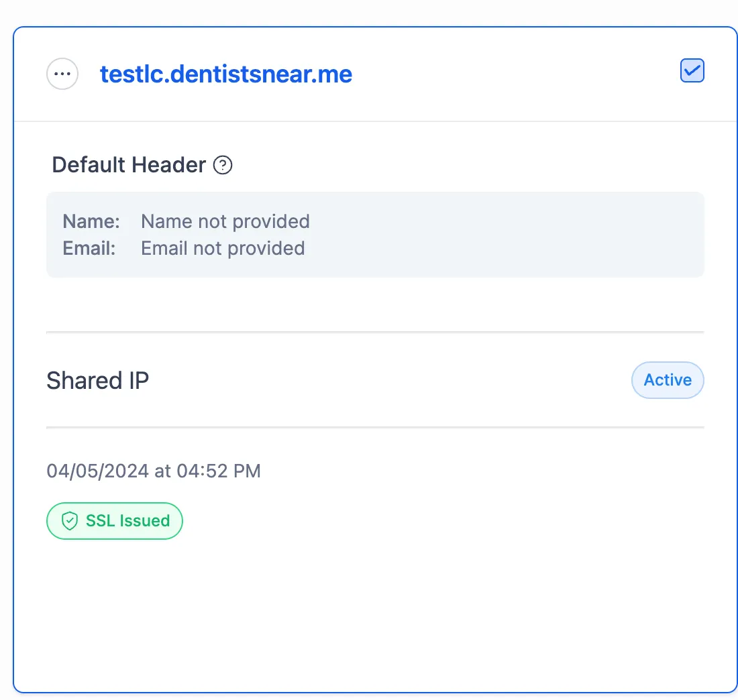Screen dimensions: 738x700
Task: Select the Default Header heading
Action: point(129,165)
